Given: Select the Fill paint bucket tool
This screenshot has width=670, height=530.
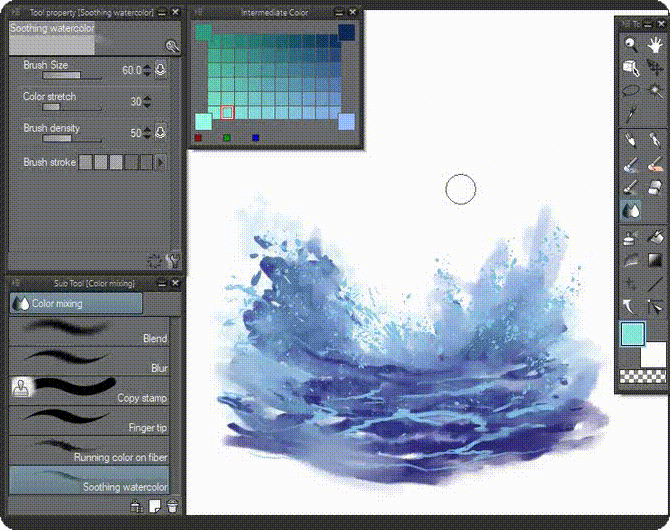Looking at the screenshot, I should point(655,237).
